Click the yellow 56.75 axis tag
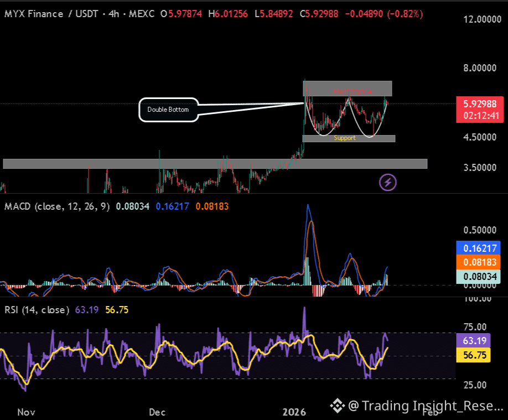Screen dimensions: 508x420 pos(473,355)
